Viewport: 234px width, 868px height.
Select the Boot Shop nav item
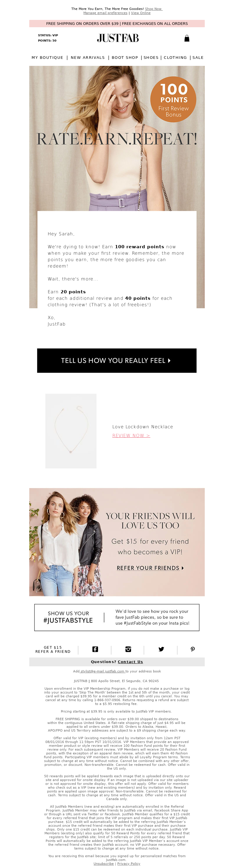tap(125, 58)
